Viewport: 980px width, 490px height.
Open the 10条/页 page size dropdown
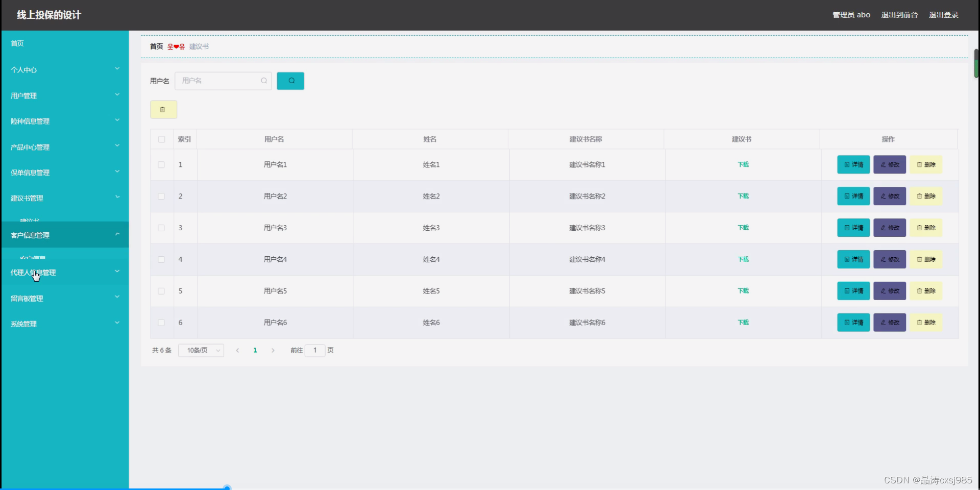201,350
